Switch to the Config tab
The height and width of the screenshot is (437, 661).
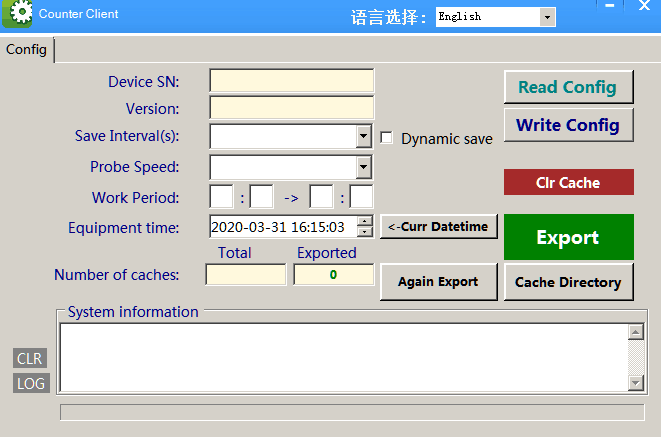27,49
